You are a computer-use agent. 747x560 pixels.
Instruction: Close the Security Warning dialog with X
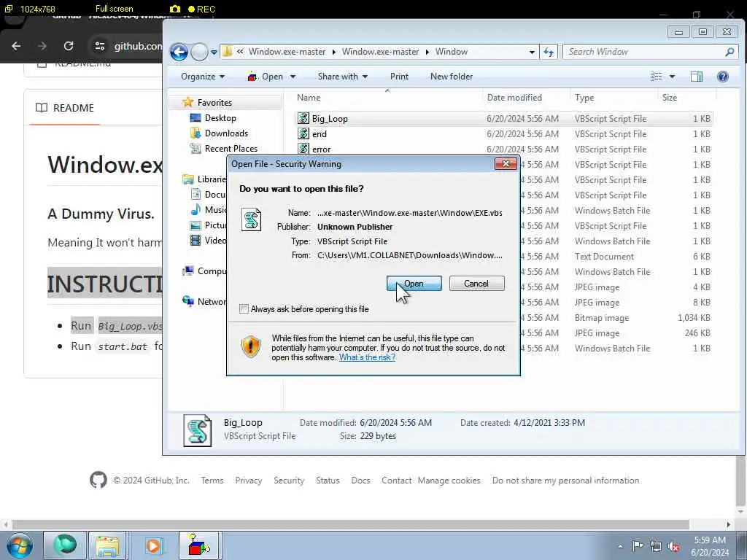(506, 164)
